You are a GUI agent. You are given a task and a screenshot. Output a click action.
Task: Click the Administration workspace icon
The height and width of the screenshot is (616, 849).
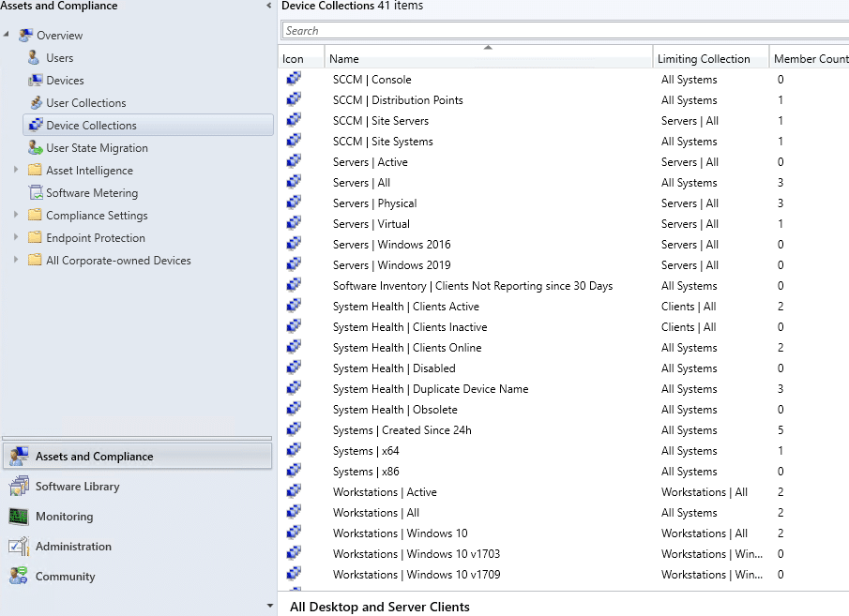[x=21, y=546]
